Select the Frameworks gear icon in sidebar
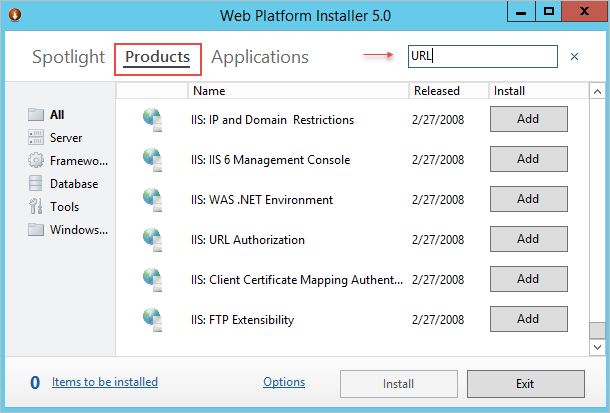610x413 pixels. (x=36, y=161)
